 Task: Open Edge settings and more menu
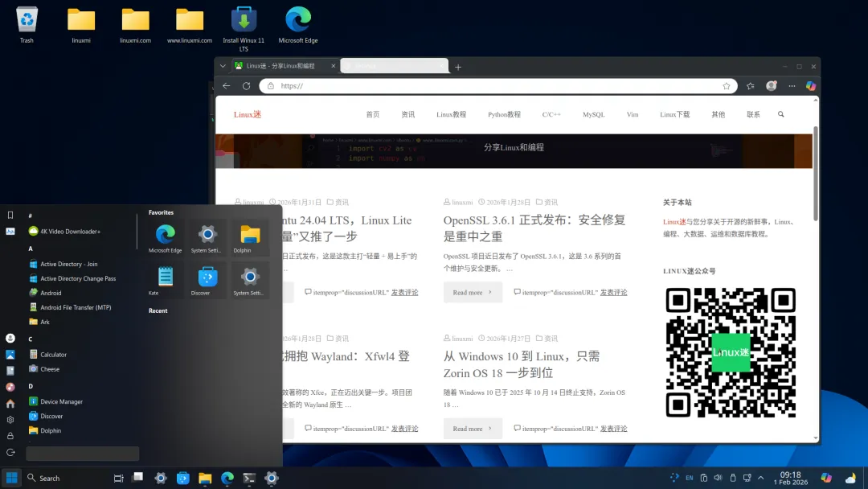click(792, 86)
